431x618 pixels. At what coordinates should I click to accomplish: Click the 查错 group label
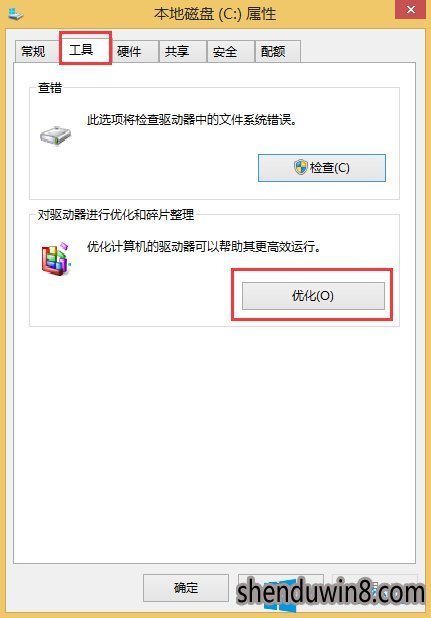pyautogui.click(x=50, y=87)
